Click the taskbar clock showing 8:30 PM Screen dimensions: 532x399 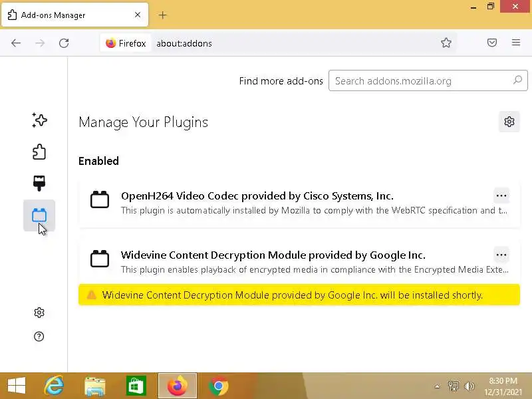click(503, 386)
